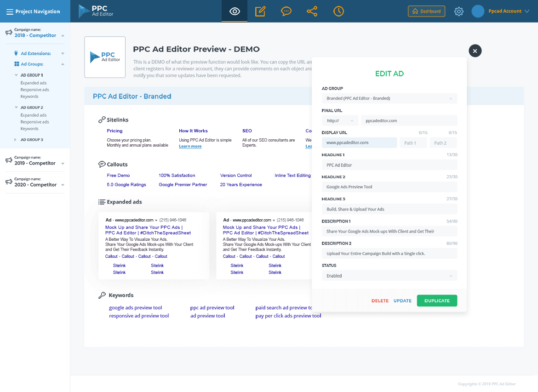Collapse the Ad Groups section arrow
Image resolution: width=538 pixels, height=392 pixels.
pyautogui.click(x=63, y=64)
